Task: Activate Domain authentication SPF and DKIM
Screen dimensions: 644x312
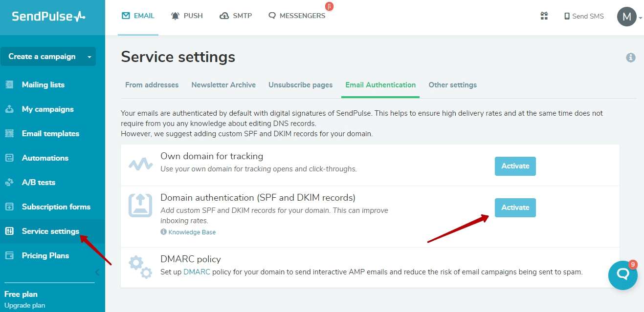Action: click(x=515, y=208)
